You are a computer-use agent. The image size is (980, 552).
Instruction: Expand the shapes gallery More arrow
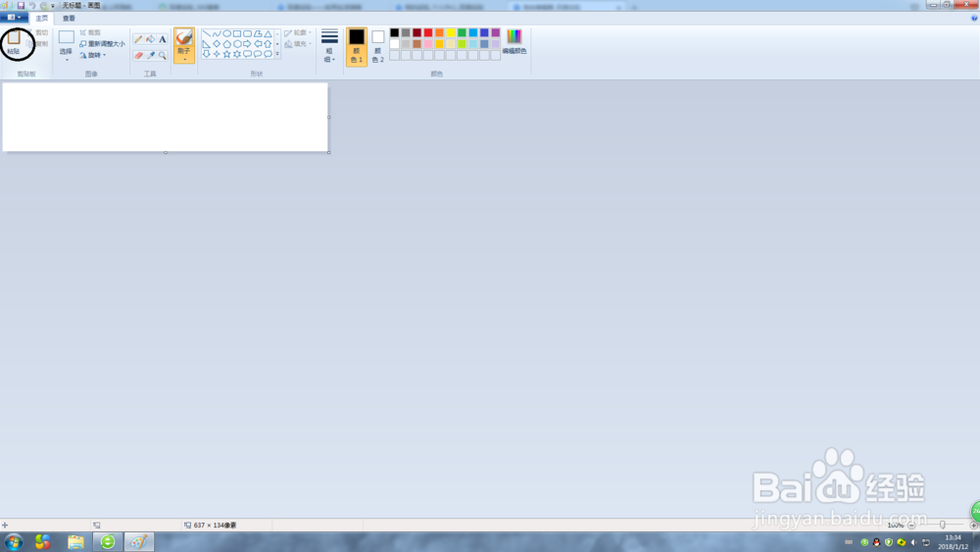277,54
